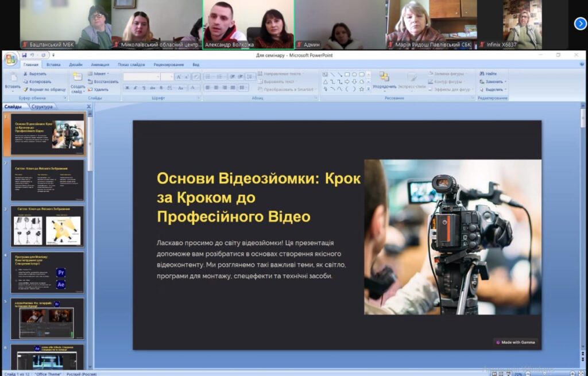
Task: Click the Удалить slide button
Action: click(x=100, y=90)
